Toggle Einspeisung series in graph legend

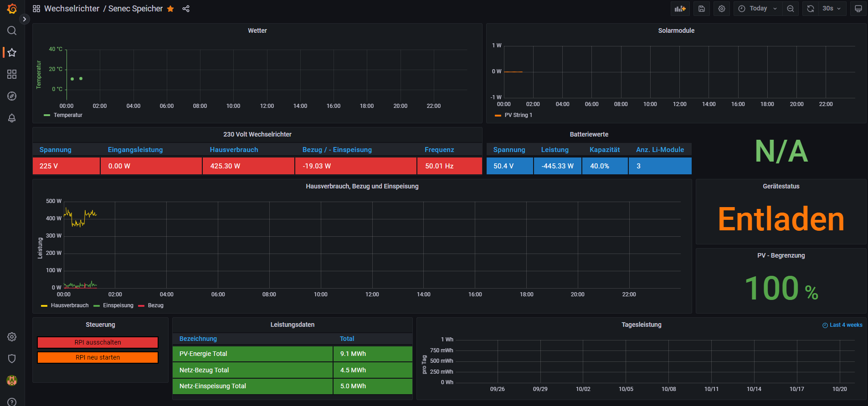coord(118,305)
